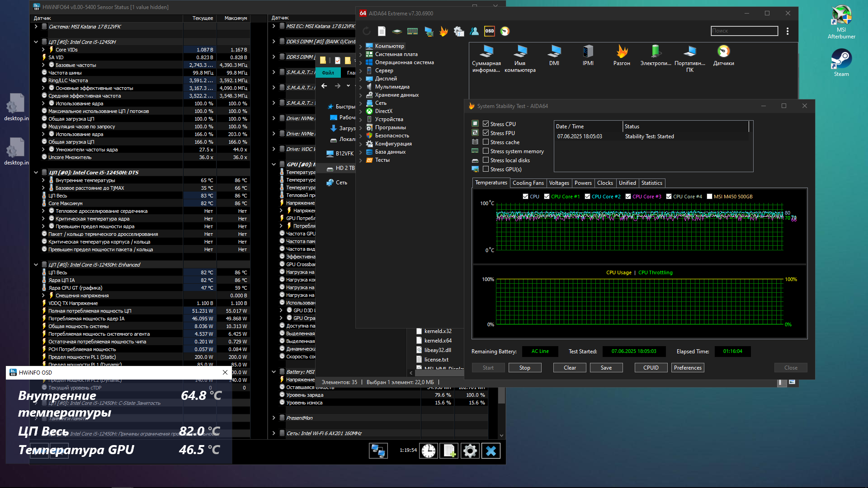Toggle the CPU Core #3 graph checkbox
The image size is (868, 488).
628,197
